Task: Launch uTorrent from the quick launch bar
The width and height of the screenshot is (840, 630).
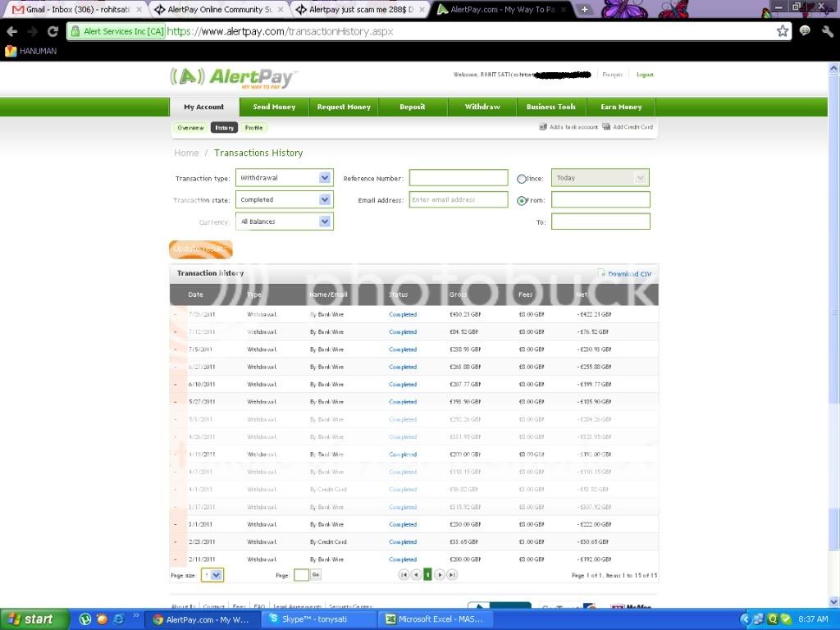Action: click(x=85, y=619)
